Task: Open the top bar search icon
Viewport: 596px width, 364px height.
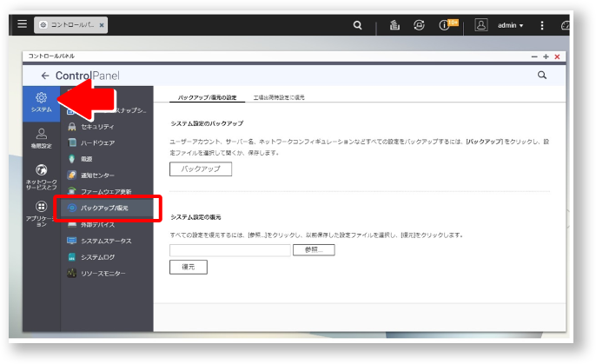Action: (x=357, y=25)
